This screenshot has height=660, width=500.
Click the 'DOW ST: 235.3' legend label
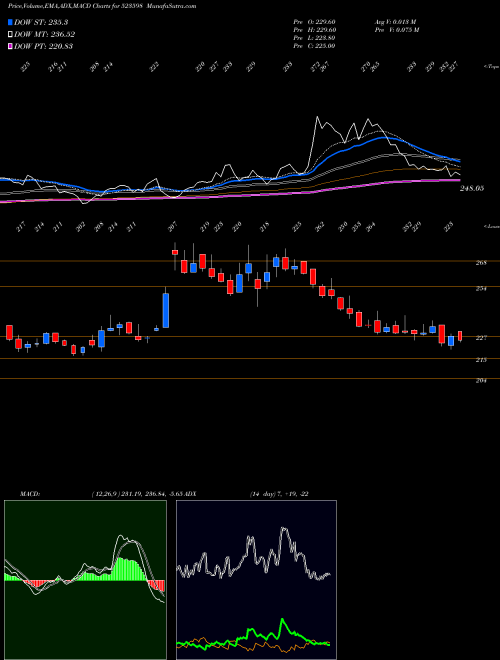click(41, 22)
